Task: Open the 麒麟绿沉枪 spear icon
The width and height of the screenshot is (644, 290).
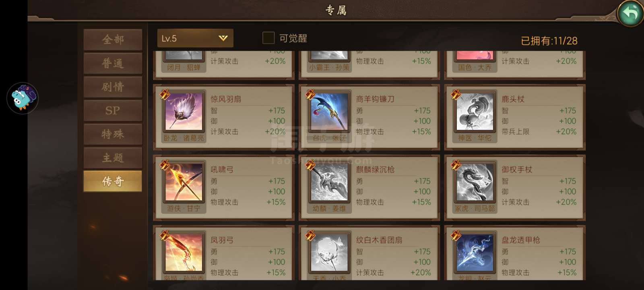Action: 329,182
